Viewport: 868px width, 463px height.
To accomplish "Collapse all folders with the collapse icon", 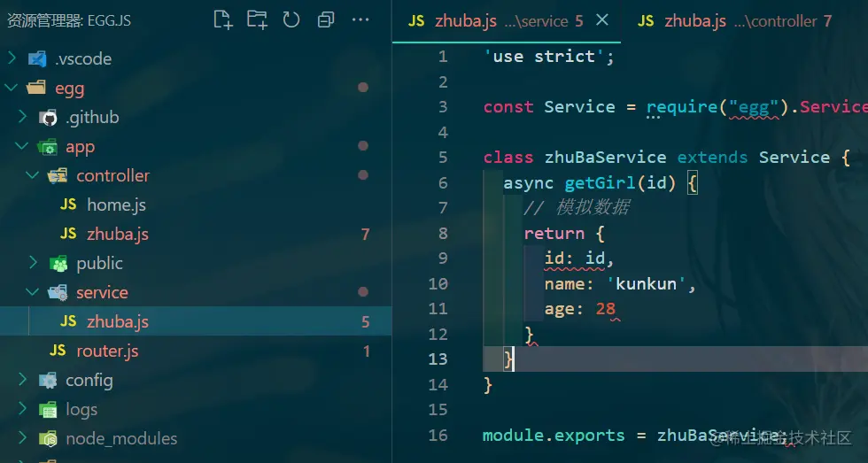I will coord(326,20).
